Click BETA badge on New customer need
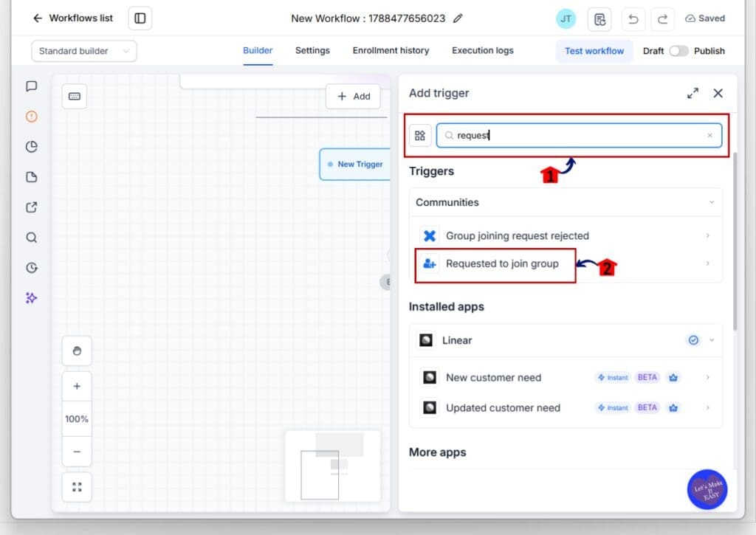 tap(647, 377)
